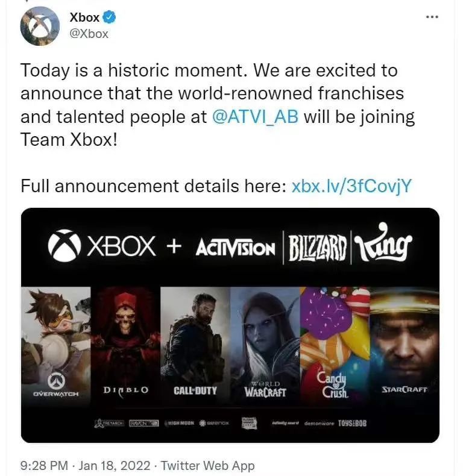Open the @ATVI_AB mention

[255, 116]
